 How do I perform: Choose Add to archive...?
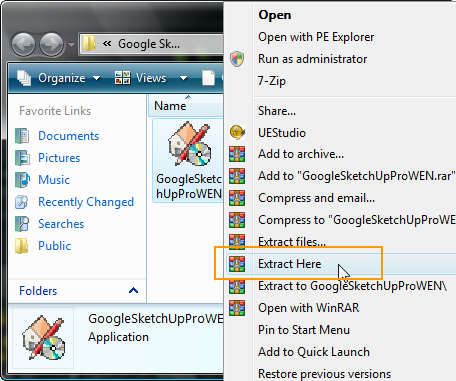point(301,154)
